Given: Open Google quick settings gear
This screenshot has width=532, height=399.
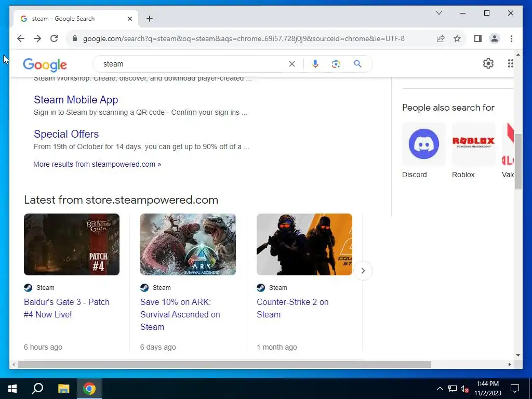Looking at the screenshot, I should pos(488,63).
